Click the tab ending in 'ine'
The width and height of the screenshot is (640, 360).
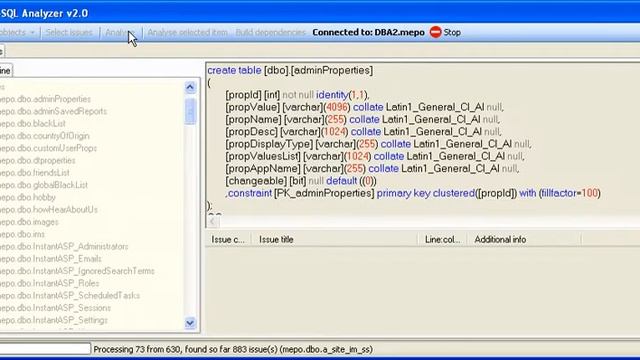click(6, 71)
